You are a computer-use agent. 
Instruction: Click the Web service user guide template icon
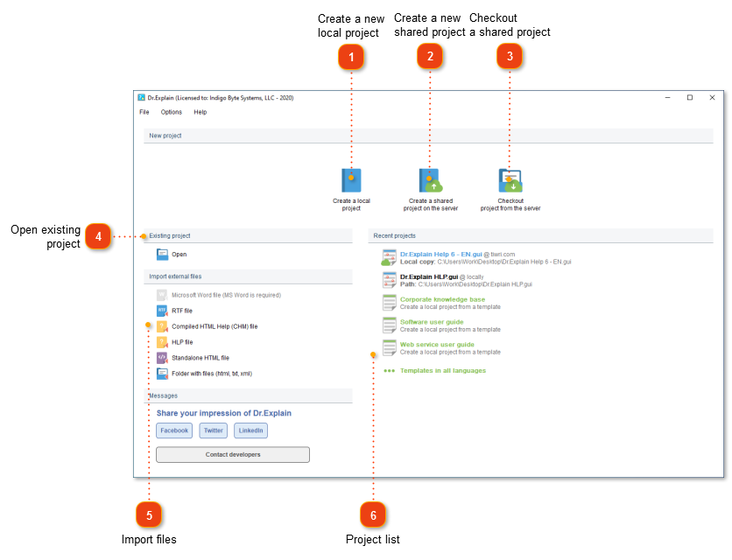390,347
